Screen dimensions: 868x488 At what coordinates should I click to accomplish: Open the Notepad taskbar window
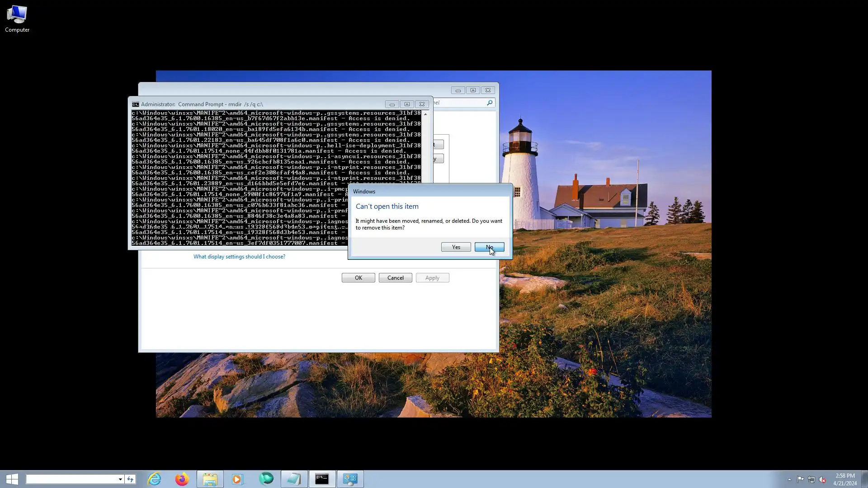click(x=294, y=479)
